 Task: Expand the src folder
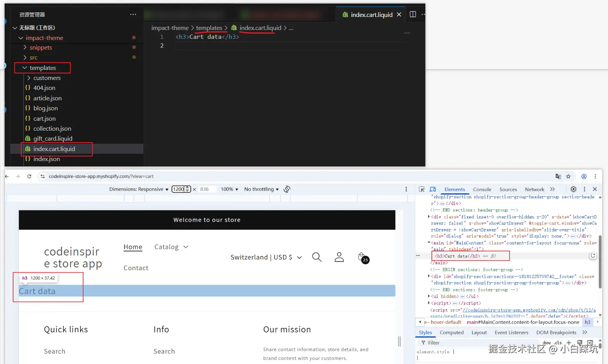(25, 57)
